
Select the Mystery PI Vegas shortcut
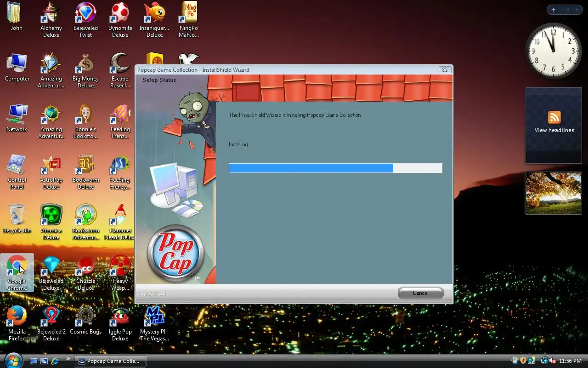coord(154,323)
